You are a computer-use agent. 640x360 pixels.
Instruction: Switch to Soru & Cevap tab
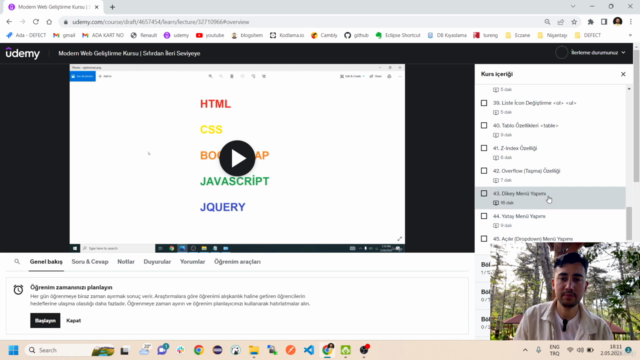click(x=90, y=262)
